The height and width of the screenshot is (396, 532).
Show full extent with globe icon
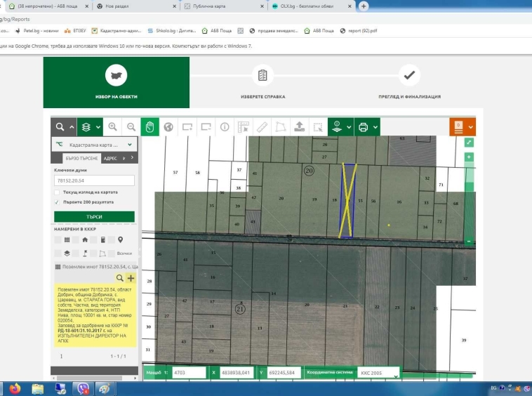coord(168,127)
